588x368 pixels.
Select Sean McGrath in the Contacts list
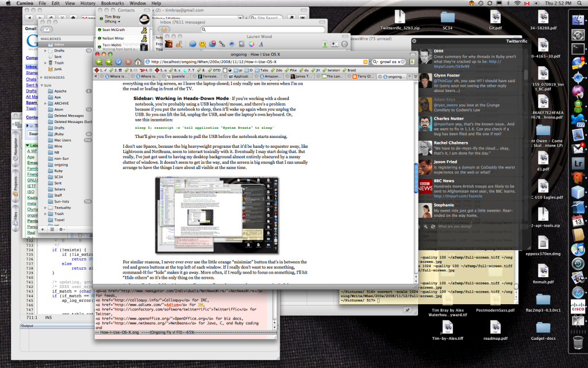pos(123,30)
